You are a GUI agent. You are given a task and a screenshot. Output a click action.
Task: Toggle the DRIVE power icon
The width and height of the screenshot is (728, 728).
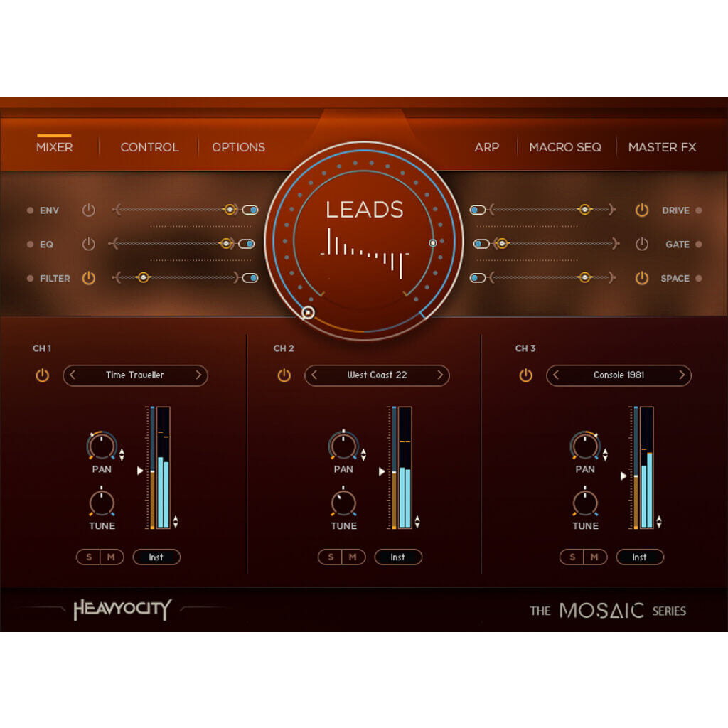point(641,210)
